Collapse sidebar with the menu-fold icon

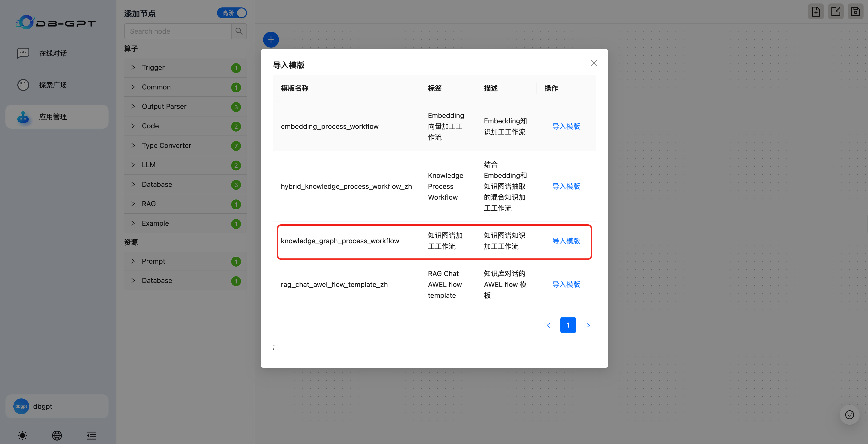[91, 435]
